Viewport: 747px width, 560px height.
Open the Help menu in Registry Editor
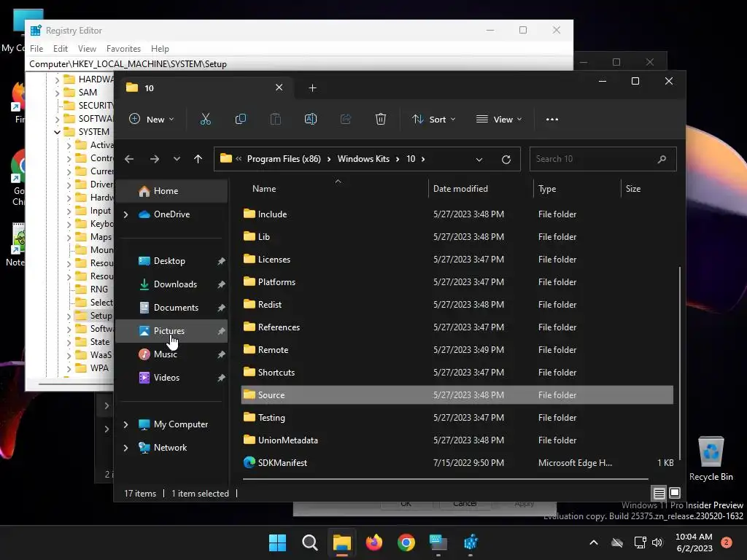click(x=160, y=49)
